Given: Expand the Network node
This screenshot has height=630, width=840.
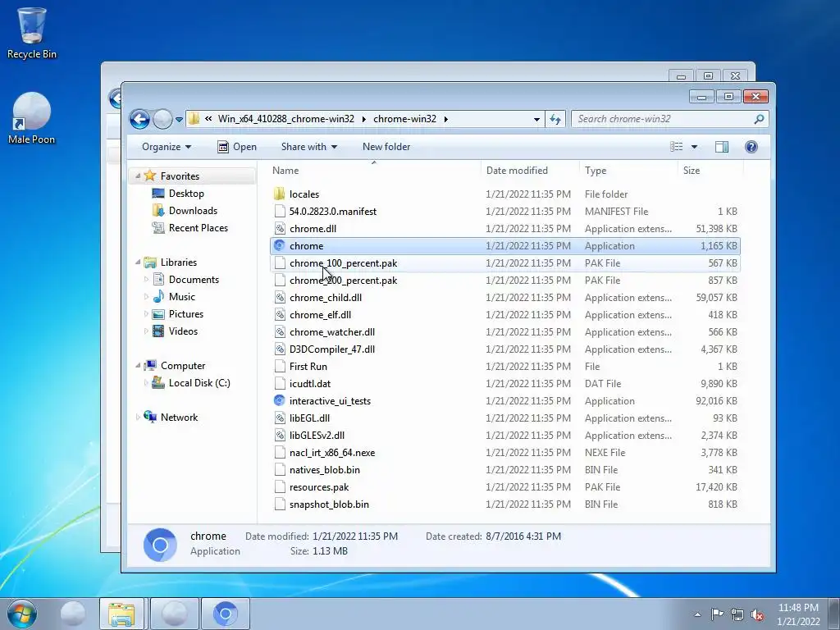Looking at the screenshot, I should point(138,417).
